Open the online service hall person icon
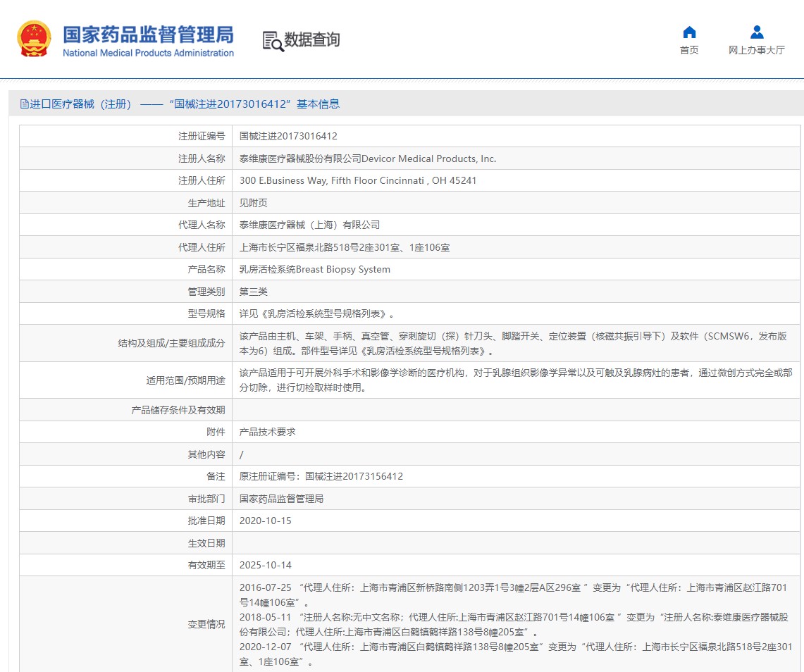The image size is (804, 672). (756, 32)
